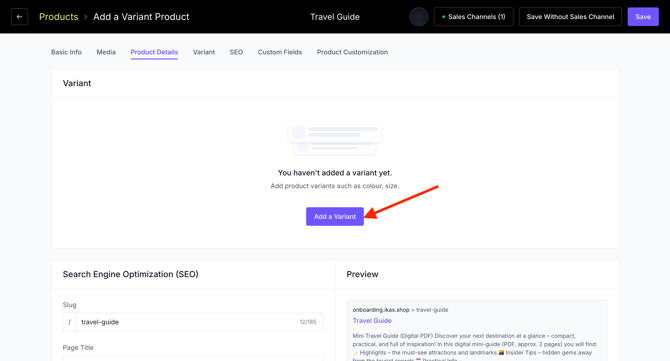670x361 pixels.
Task: Click the Travel Guide product title
Action: (335, 17)
